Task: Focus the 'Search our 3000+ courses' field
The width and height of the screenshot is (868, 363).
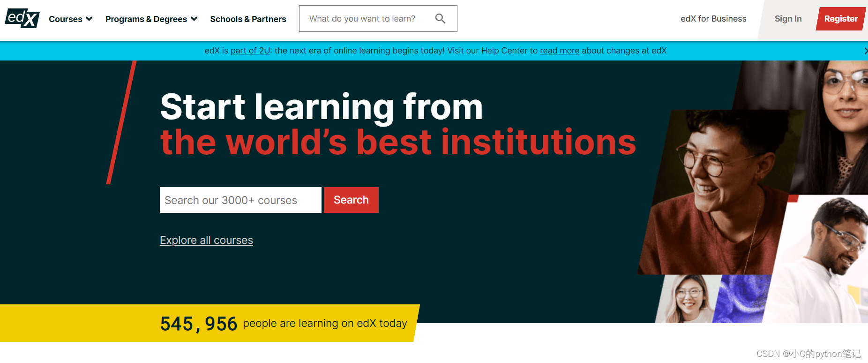Action: pyautogui.click(x=240, y=200)
